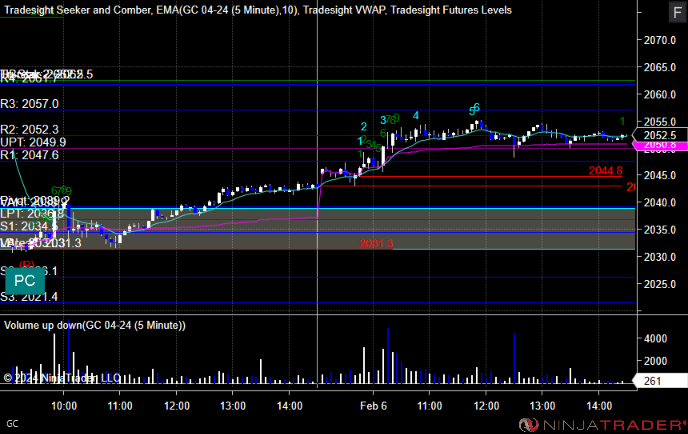Click the red (R) marker above PC
Screen dimensions: 688x434
[27, 265]
